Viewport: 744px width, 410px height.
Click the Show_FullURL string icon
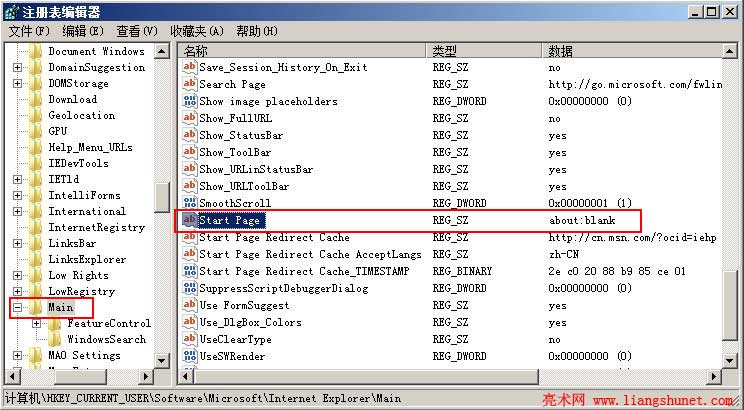click(x=190, y=118)
